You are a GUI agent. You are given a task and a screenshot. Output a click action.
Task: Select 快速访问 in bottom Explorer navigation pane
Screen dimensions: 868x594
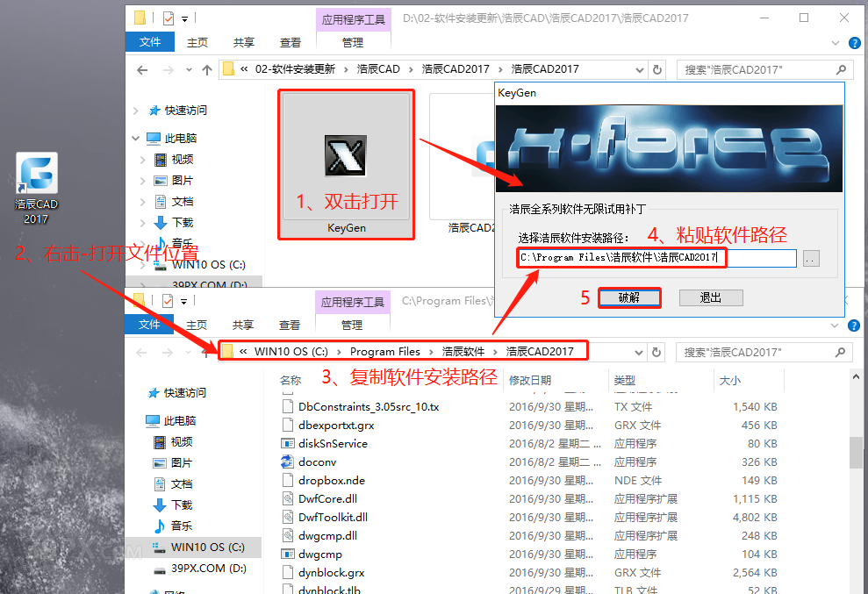(x=185, y=393)
